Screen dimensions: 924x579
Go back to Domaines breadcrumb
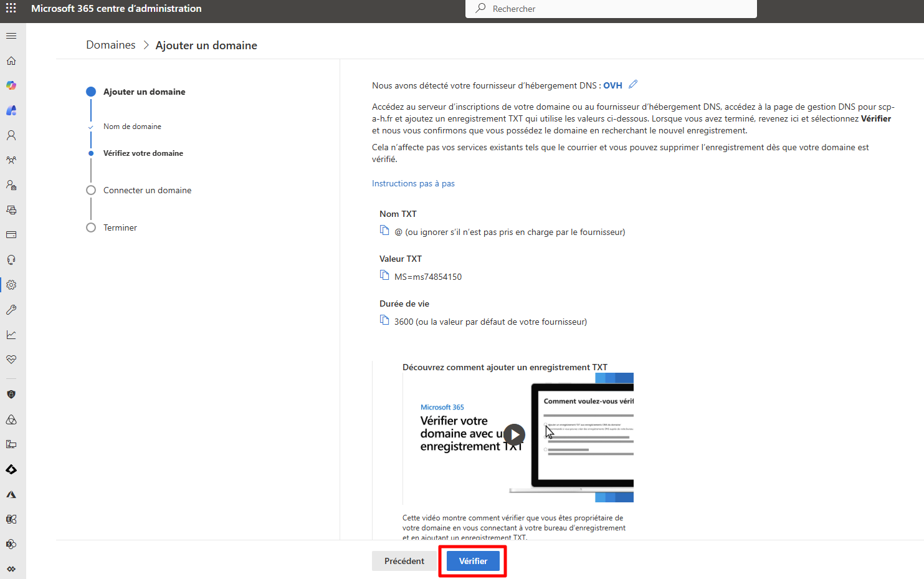click(x=111, y=45)
